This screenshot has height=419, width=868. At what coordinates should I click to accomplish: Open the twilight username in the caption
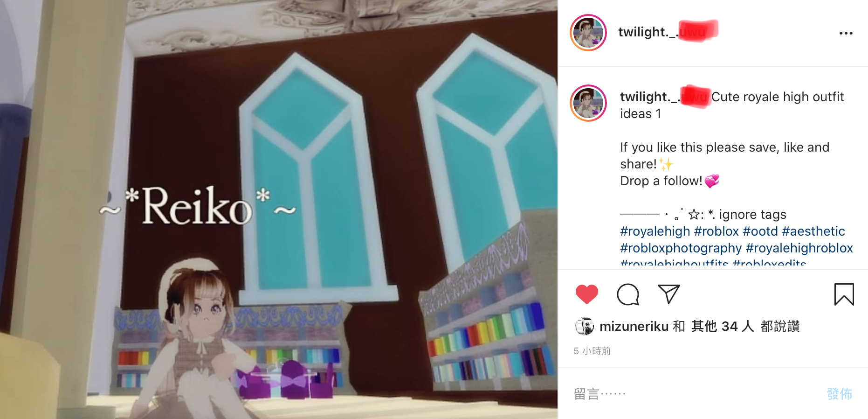pos(665,97)
